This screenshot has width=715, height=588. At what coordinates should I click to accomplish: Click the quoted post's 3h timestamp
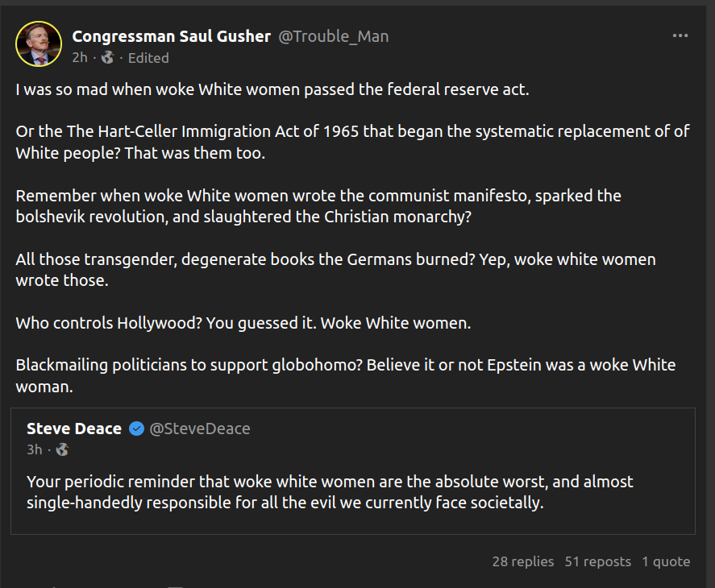(x=35, y=449)
